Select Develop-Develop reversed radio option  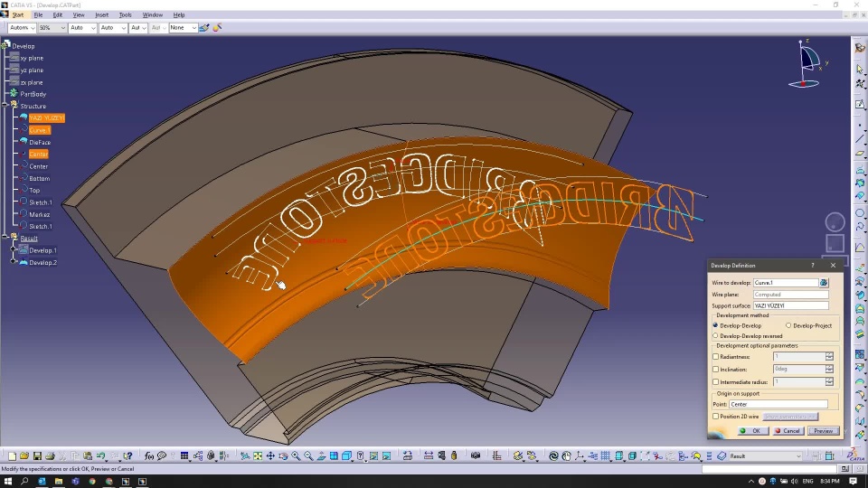pos(748,336)
